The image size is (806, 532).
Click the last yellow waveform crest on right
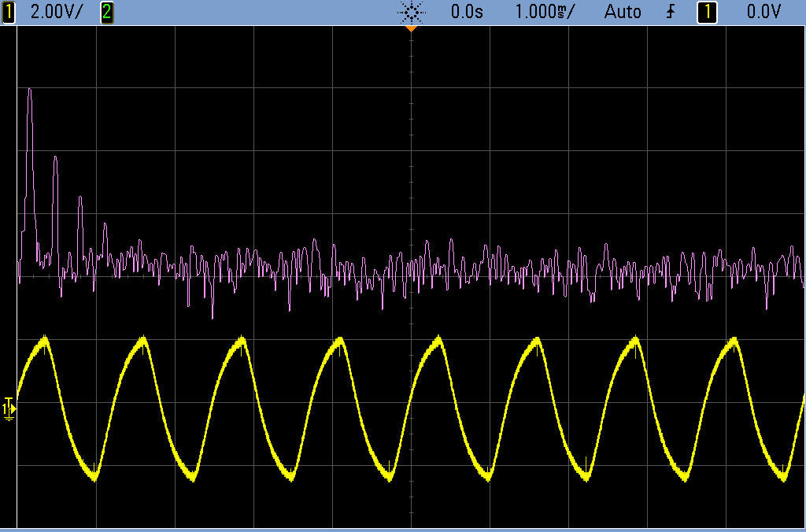(x=734, y=339)
